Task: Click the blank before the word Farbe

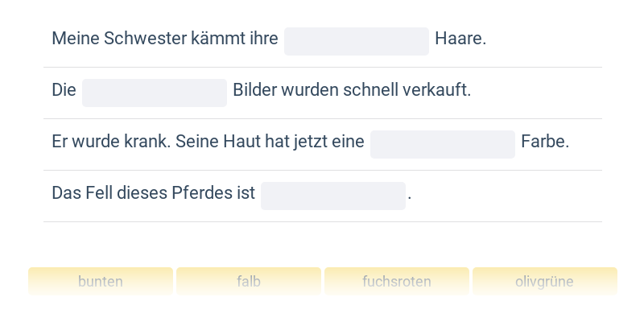Action: coord(442,144)
